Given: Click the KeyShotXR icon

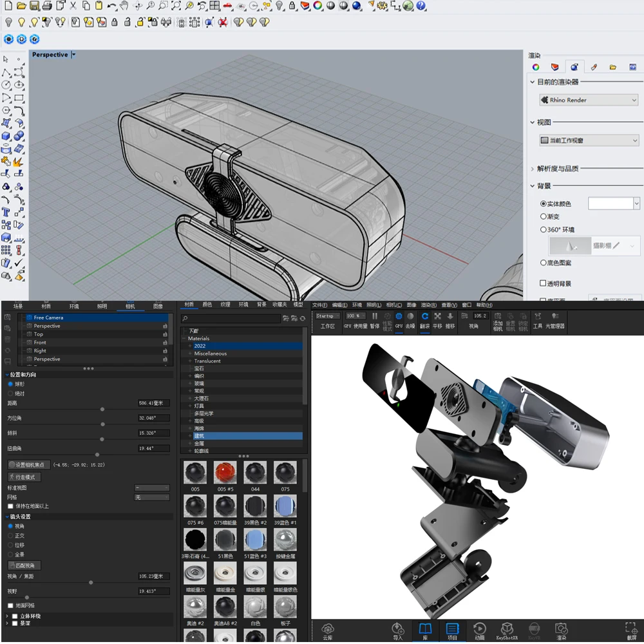Looking at the screenshot, I should (x=507, y=629).
